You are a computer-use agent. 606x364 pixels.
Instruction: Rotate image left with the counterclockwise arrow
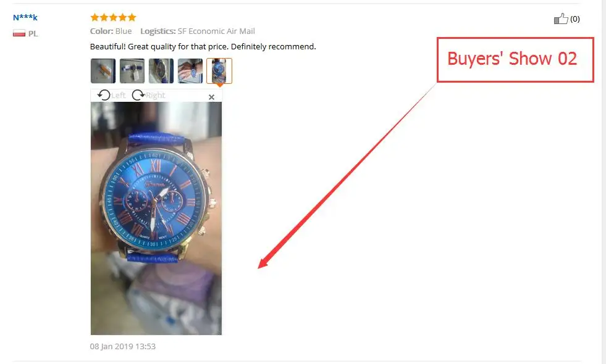click(104, 95)
